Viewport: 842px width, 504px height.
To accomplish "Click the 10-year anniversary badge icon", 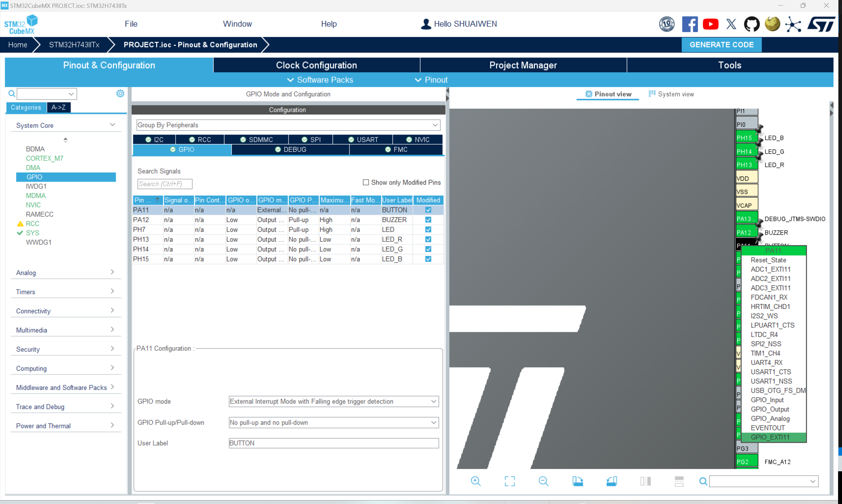I will click(667, 24).
